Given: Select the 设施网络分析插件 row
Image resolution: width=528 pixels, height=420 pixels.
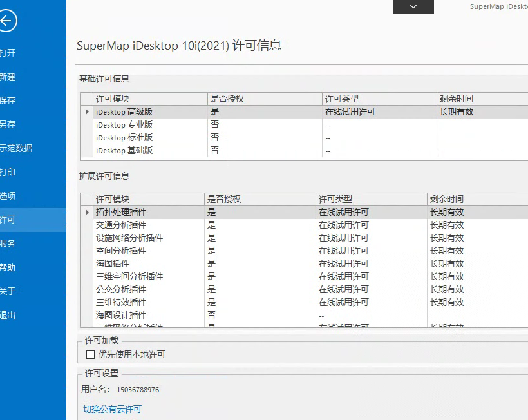Looking at the screenshot, I should (305, 238).
